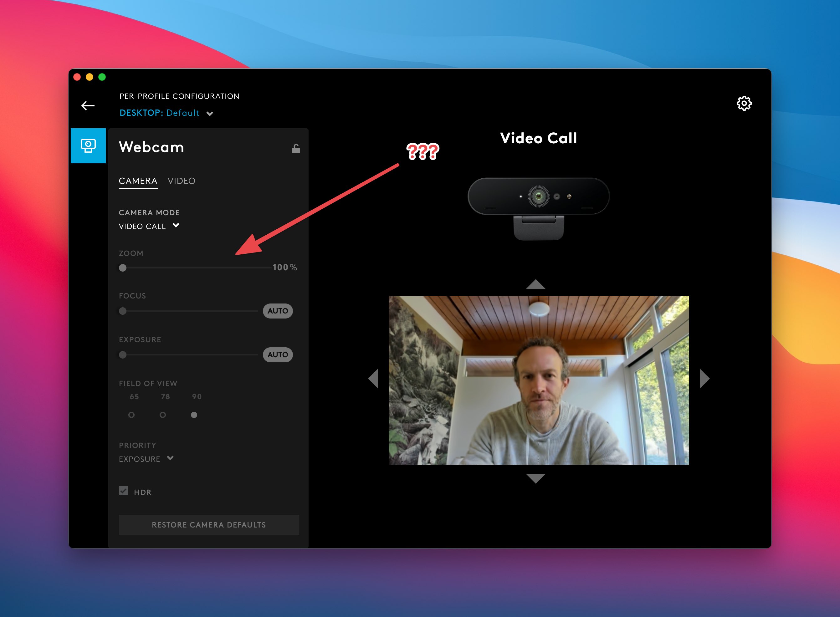This screenshot has width=840, height=617.
Task: Select 65 field of view radio
Action: coord(131,415)
